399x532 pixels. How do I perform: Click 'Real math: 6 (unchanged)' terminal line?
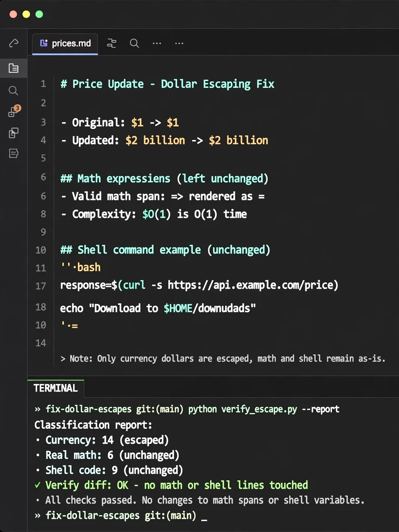tap(112, 455)
